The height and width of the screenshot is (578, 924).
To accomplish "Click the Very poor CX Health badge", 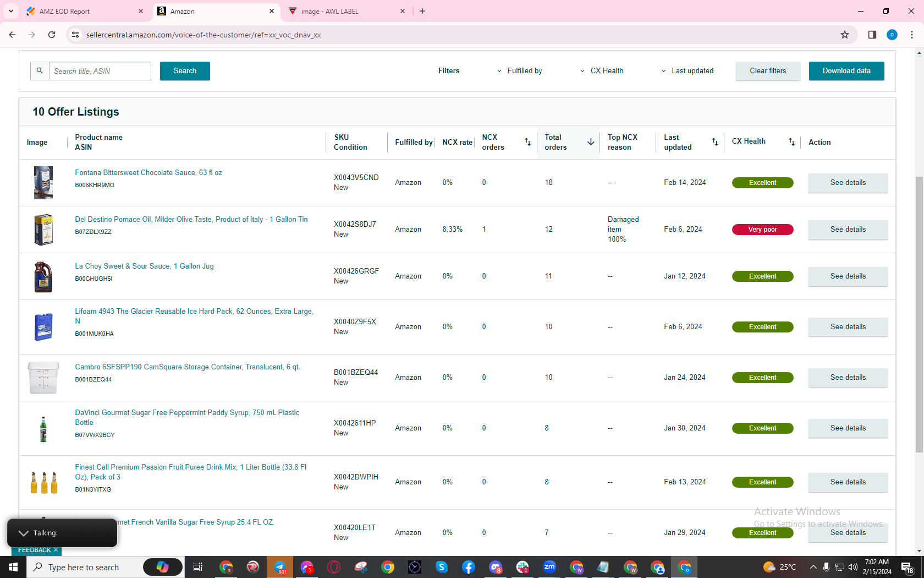I will pos(762,230).
